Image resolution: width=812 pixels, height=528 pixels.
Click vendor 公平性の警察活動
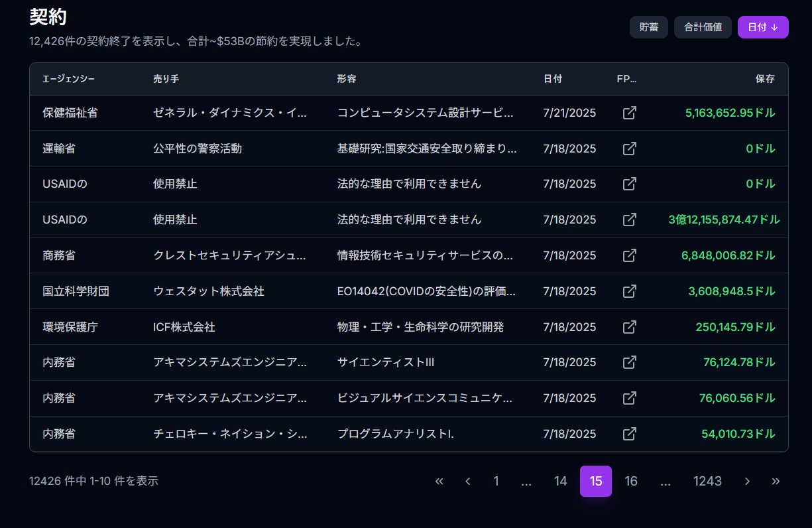[198, 149]
